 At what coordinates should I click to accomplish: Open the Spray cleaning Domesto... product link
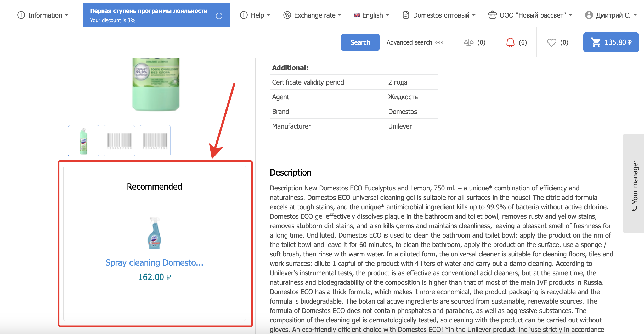click(x=154, y=262)
